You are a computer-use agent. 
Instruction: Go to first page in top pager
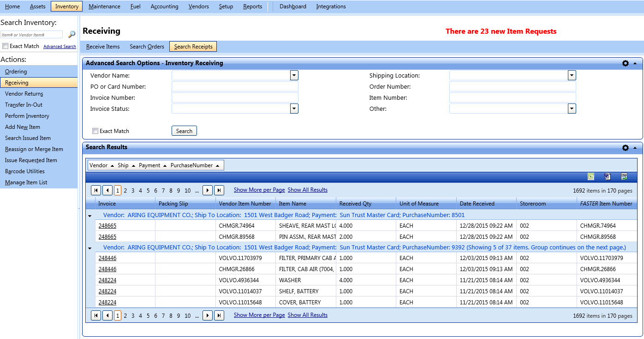click(96, 190)
